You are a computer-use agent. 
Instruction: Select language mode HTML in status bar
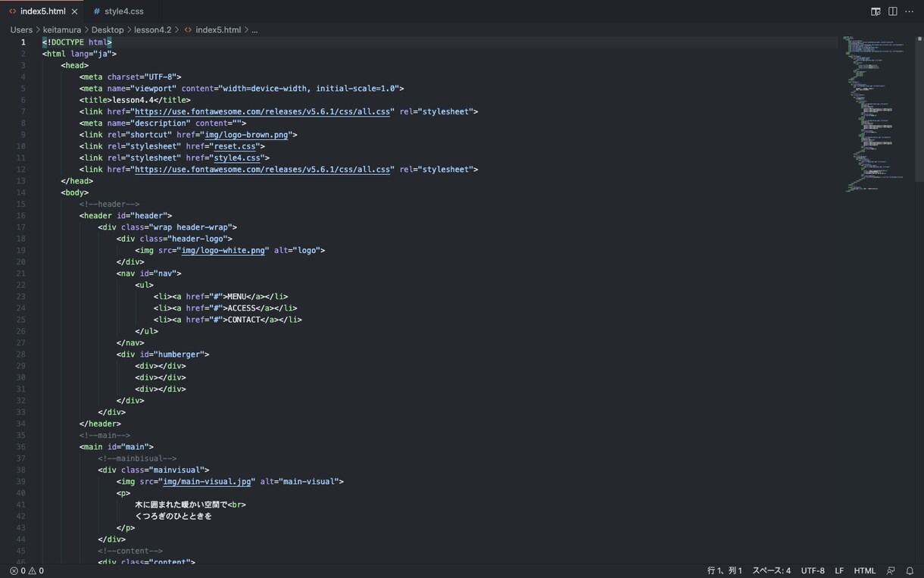tap(864, 570)
